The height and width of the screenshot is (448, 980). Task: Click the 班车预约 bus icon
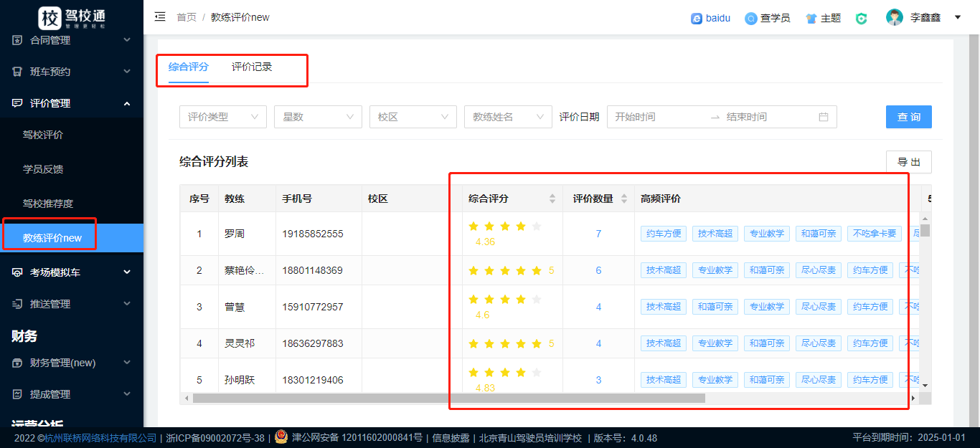[17, 72]
